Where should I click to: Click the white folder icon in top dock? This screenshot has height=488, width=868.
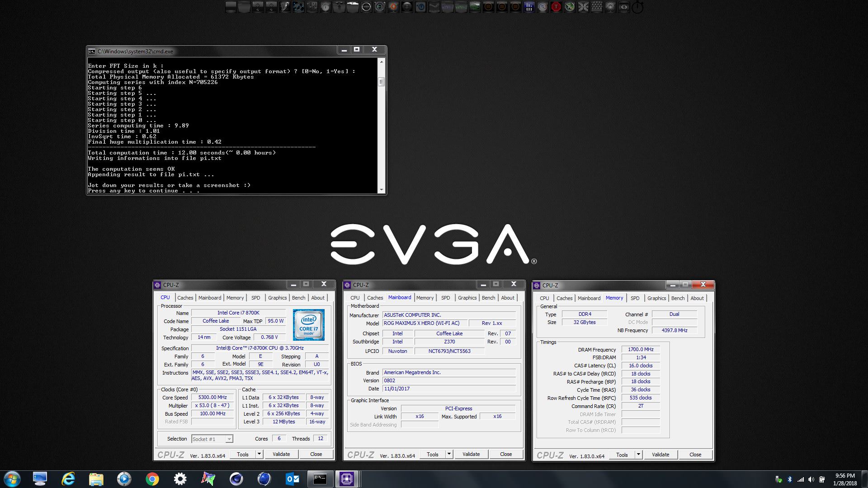click(x=353, y=7)
